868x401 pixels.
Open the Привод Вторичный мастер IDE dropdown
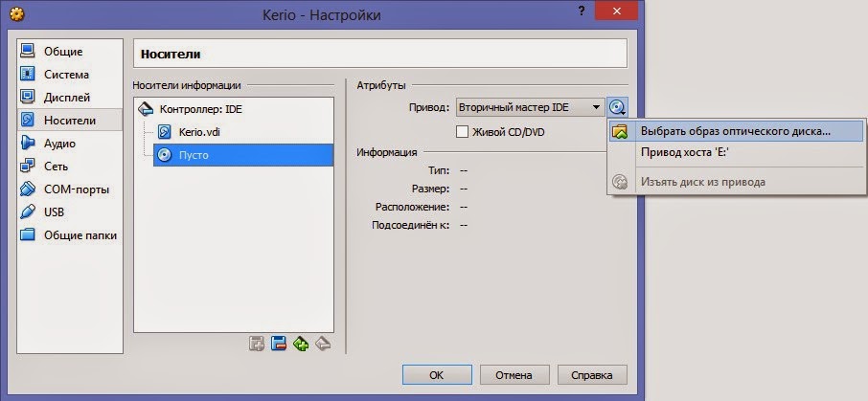pos(531,107)
